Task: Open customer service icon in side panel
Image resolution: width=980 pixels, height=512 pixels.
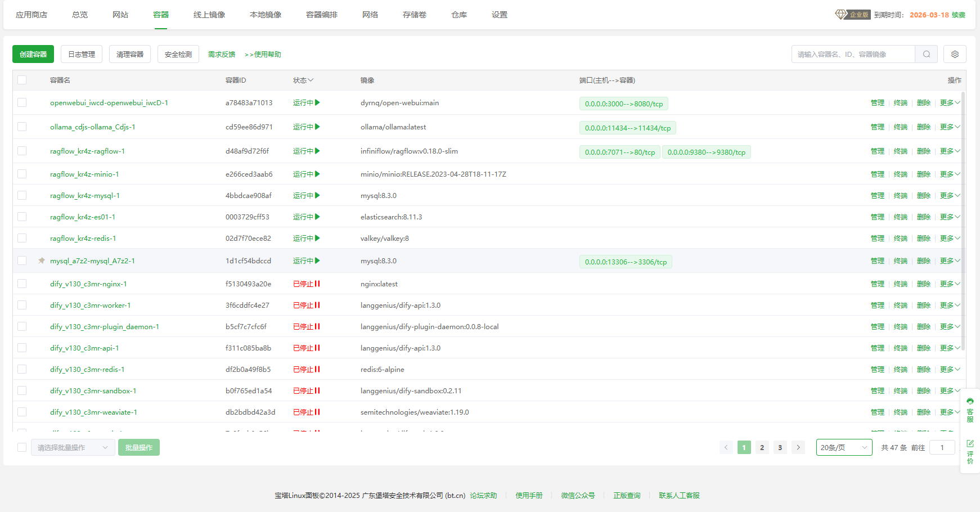Action: point(970,402)
